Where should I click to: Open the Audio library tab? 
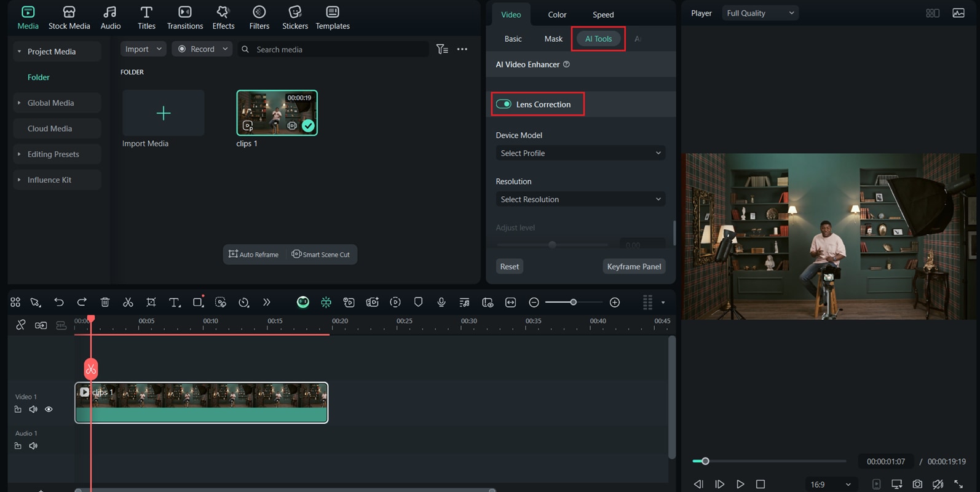tap(111, 18)
